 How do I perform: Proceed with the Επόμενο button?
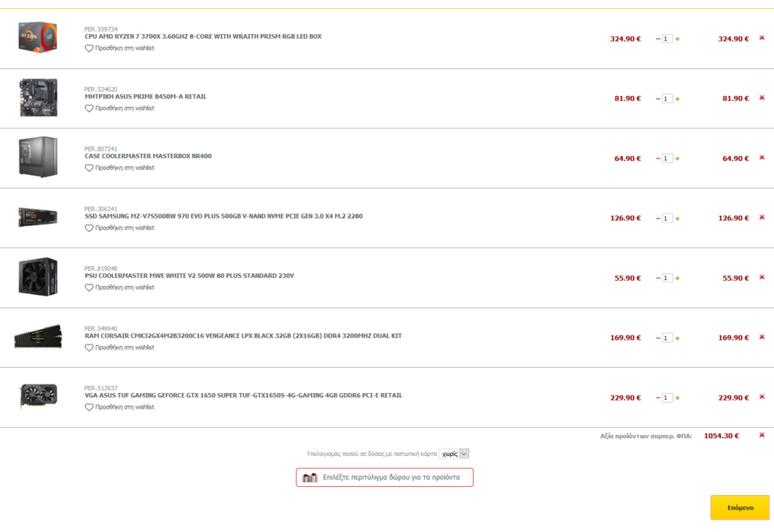(x=740, y=508)
